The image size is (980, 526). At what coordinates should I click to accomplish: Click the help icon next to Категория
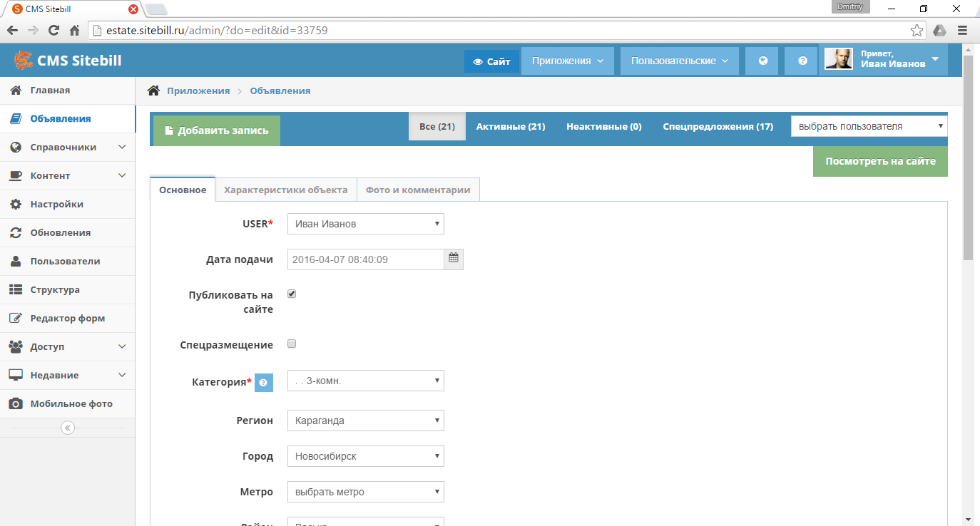click(264, 382)
